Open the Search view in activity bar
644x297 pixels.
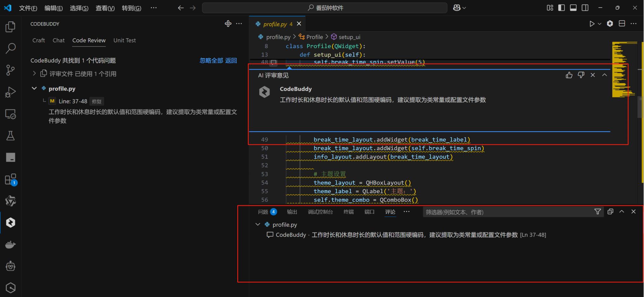pos(10,48)
